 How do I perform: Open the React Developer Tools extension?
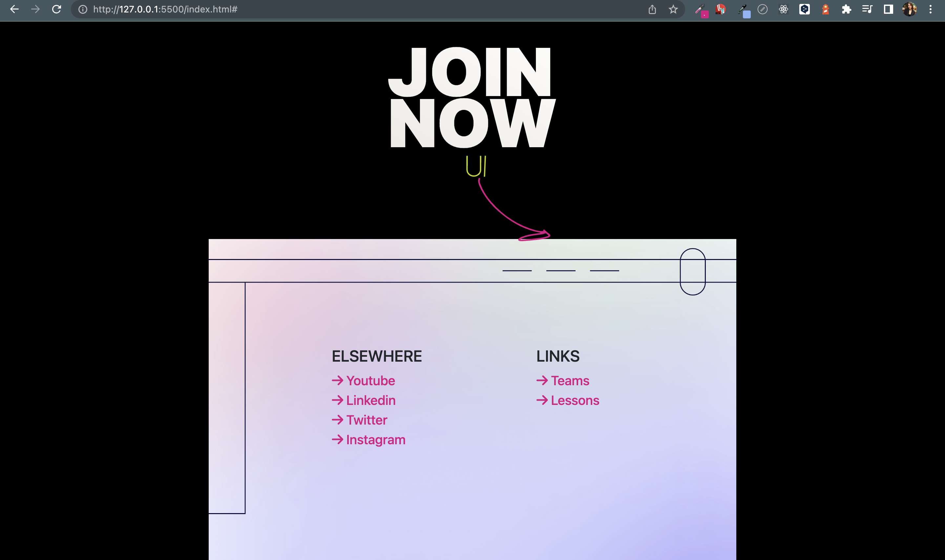click(x=783, y=9)
